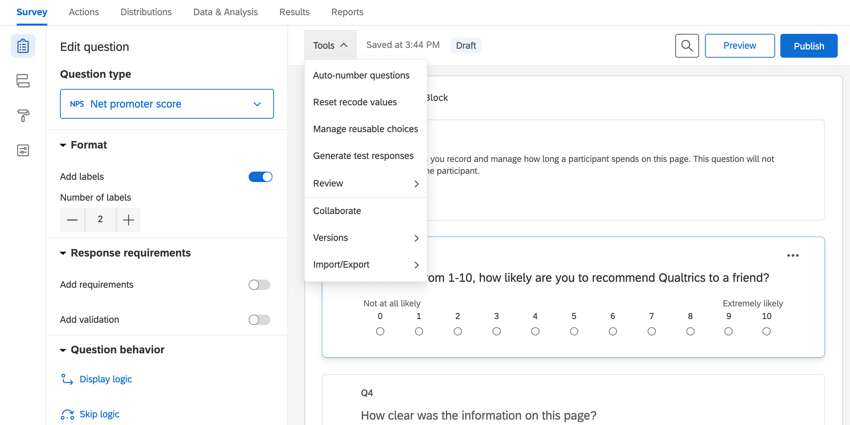
Task: Select radio button for score 0
Action: point(380,331)
